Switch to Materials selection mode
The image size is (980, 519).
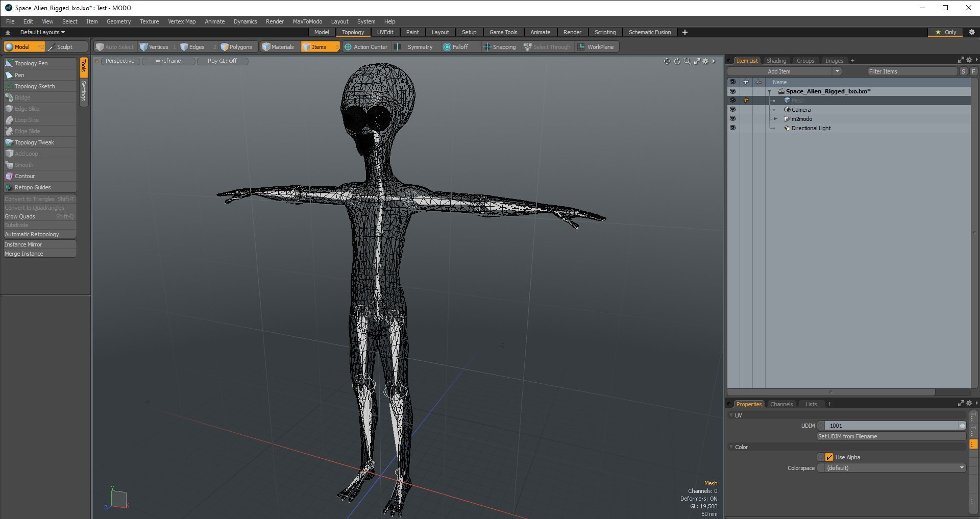click(279, 47)
